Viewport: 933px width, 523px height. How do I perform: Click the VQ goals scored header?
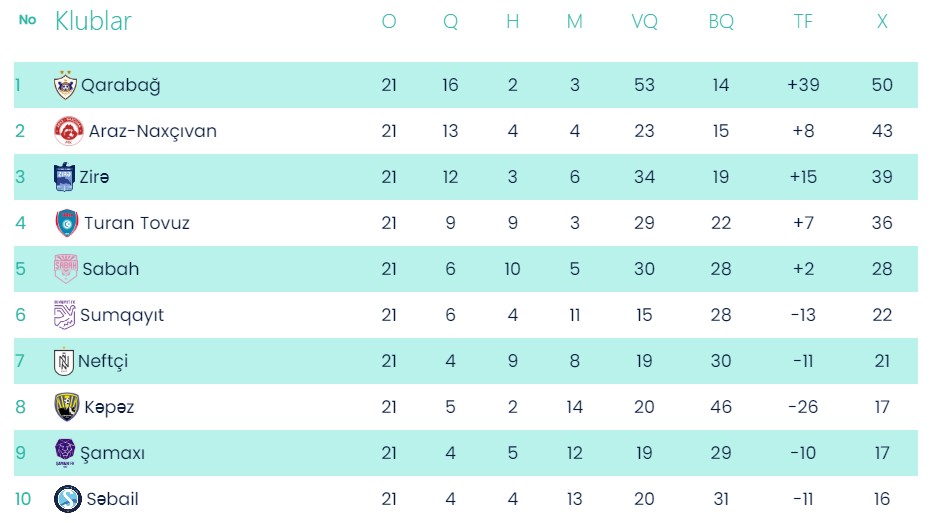click(645, 21)
